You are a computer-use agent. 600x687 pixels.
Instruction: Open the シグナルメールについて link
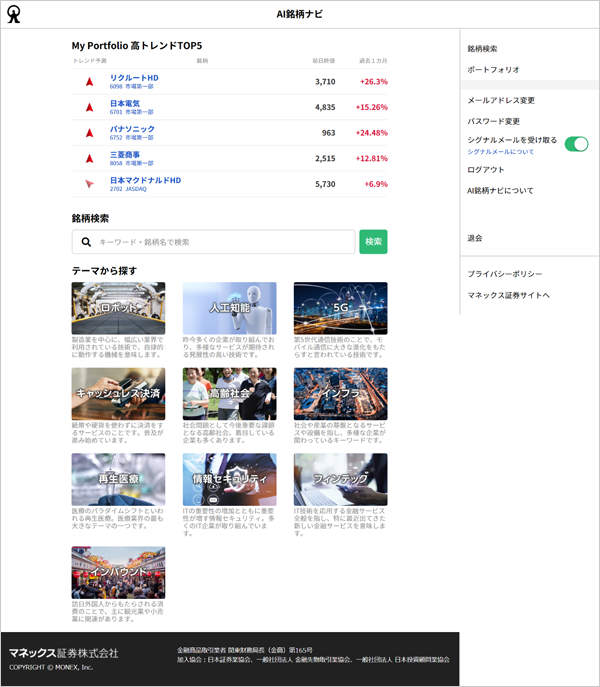point(501,152)
